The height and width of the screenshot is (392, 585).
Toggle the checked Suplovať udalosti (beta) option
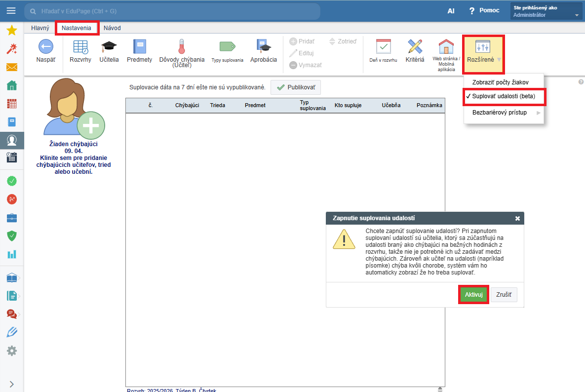click(504, 96)
